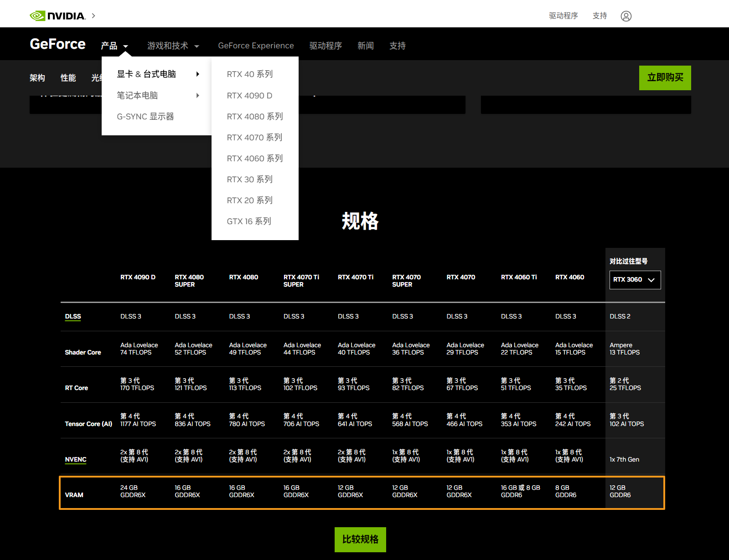Switch to the 性能 section tab
729x560 pixels.
tap(68, 78)
